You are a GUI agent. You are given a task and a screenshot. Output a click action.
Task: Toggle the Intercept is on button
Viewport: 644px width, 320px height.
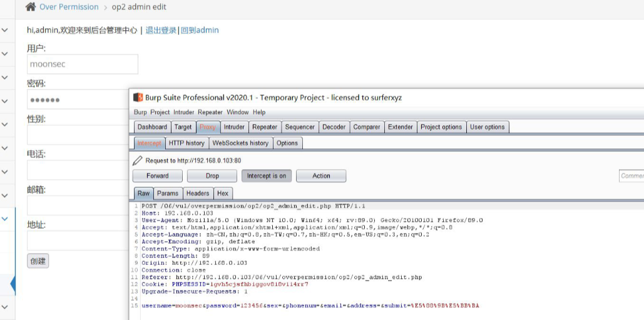click(x=266, y=176)
